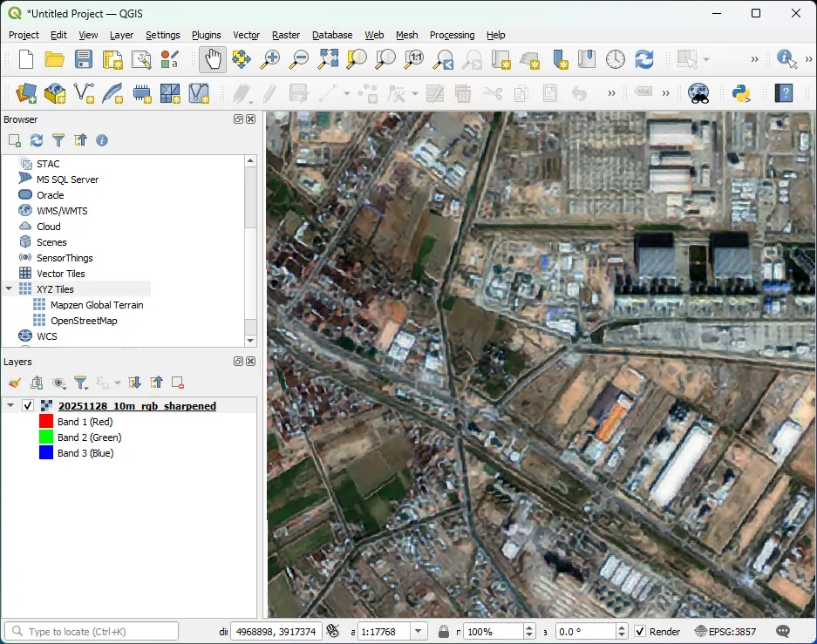Activate the Zoom In tool

click(x=270, y=59)
